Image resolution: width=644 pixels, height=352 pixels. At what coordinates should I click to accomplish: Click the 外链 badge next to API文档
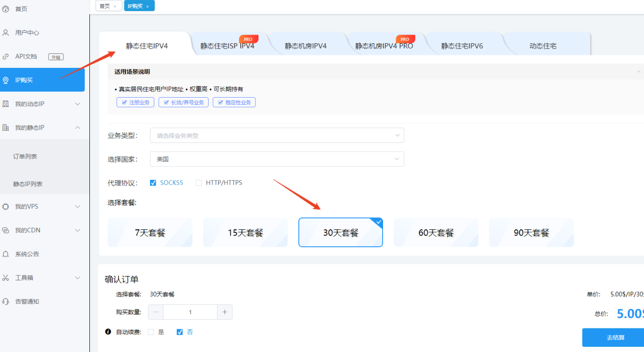tap(56, 57)
